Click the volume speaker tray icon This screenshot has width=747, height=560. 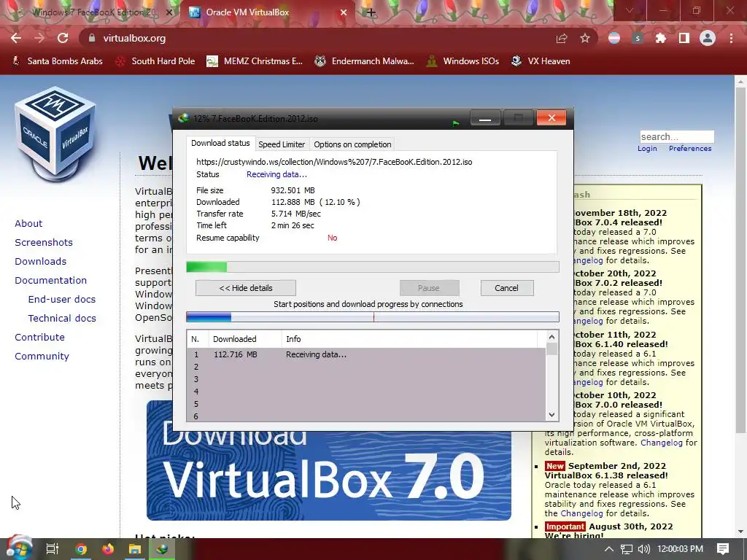[x=643, y=549]
